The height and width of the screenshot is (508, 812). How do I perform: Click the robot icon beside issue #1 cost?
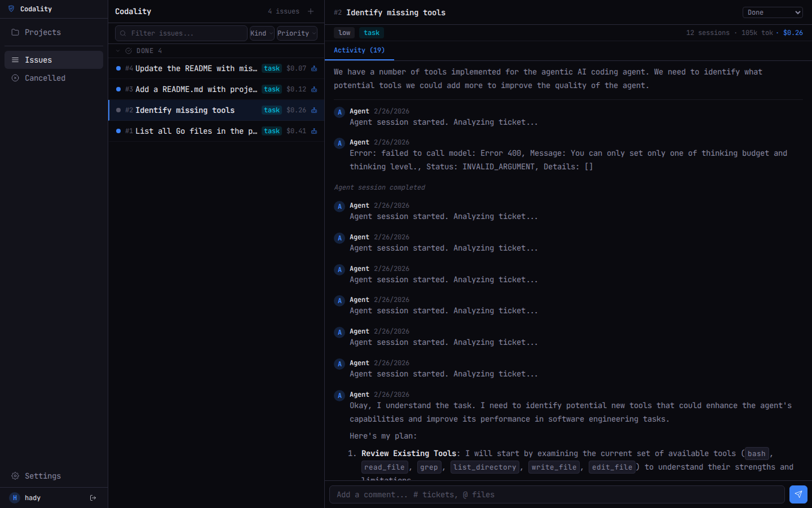point(314,131)
